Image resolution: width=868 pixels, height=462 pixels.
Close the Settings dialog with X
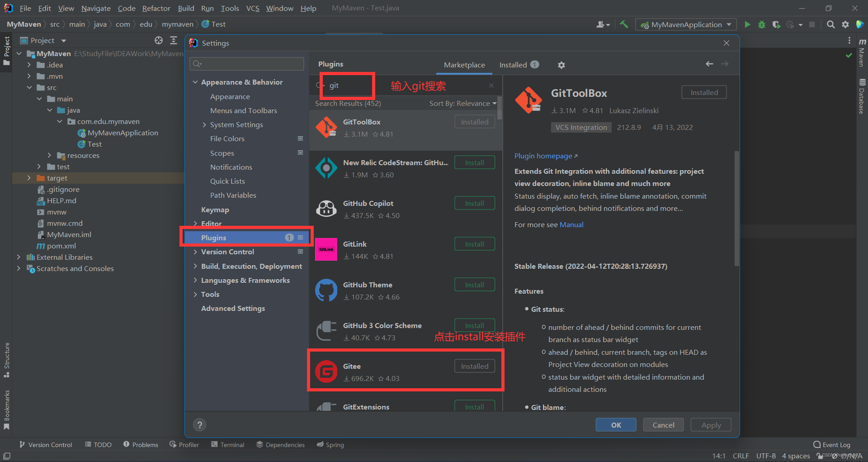pos(726,43)
